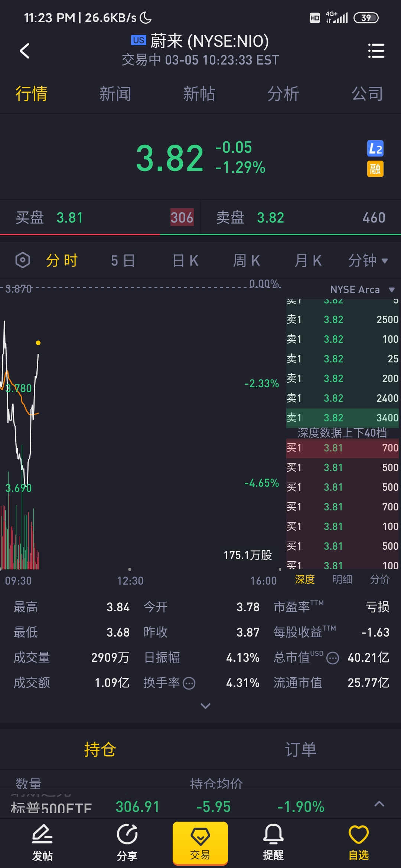The width and height of the screenshot is (401, 868).
Task: Select the 周K weekly candlestick chart
Action: click(247, 260)
